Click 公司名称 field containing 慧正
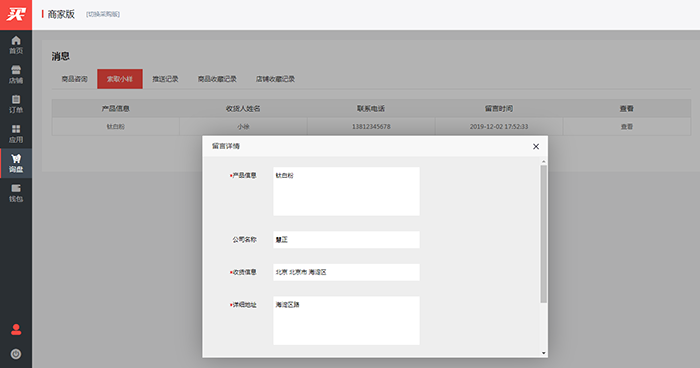 pos(346,240)
